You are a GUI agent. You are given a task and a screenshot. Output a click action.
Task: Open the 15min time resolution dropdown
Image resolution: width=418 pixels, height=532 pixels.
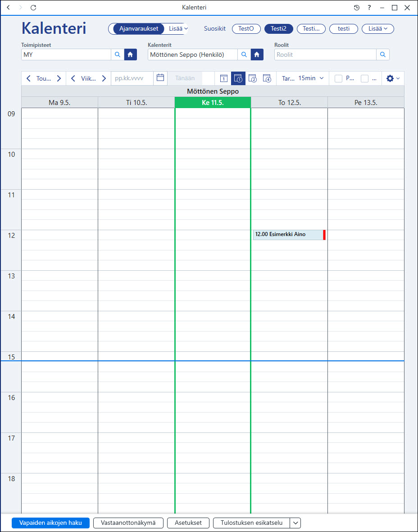click(x=311, y=78)
